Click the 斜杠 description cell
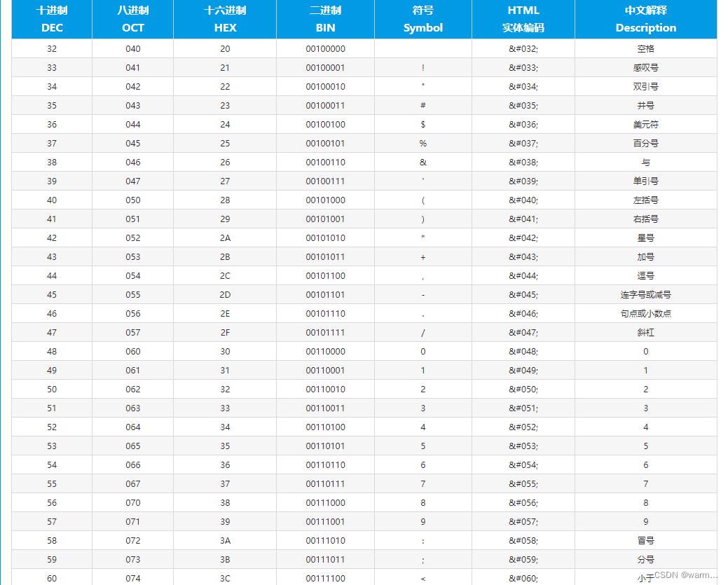Image resolution: width=728 pixels, height=585 pixels. [646, 332]
